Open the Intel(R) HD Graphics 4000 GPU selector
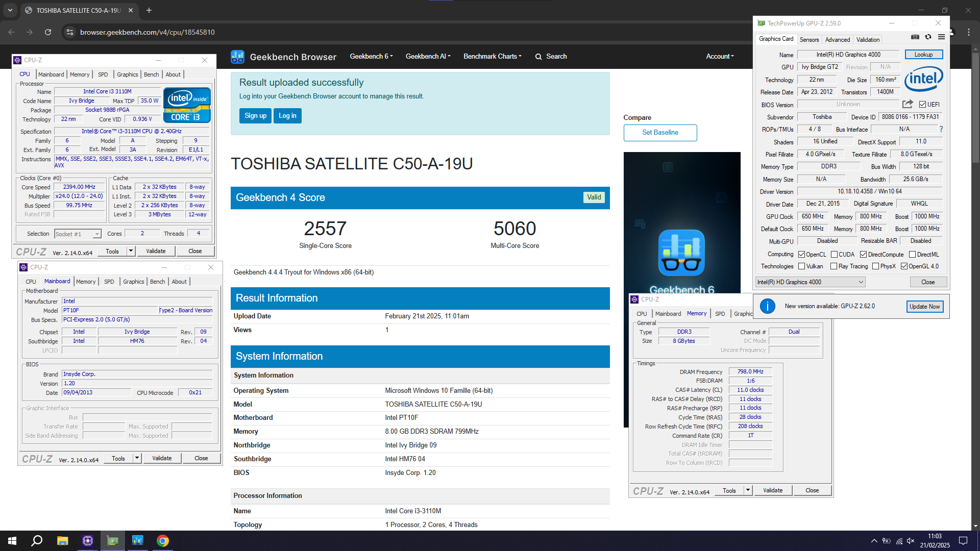 click(810, 282)
